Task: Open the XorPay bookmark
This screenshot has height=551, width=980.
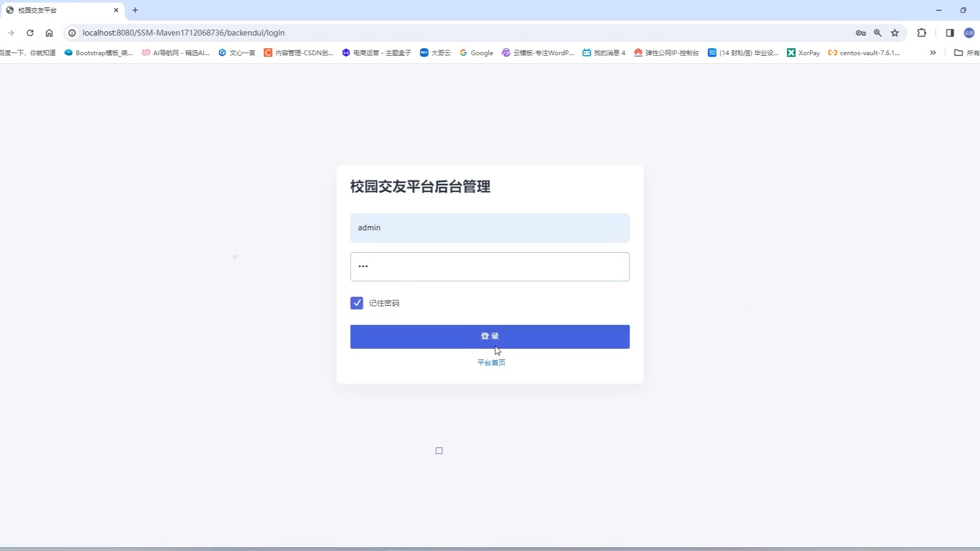Action: pyautogui.click(x=803, y=53)
